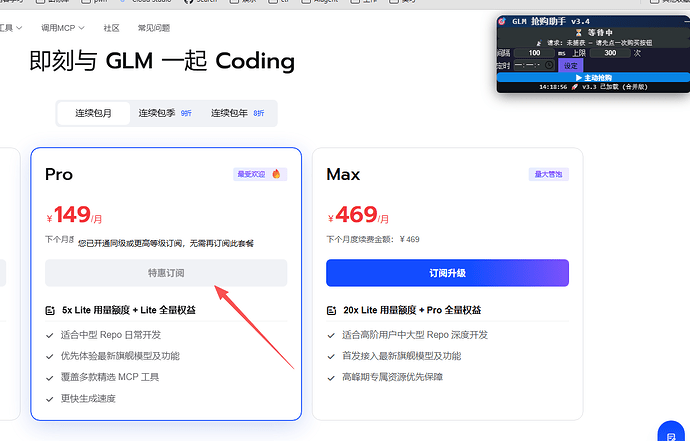Click the purple 设定 button in GLM 抢购助手
The width and height of the screenshot is (690, 441).
coord(571,66)
